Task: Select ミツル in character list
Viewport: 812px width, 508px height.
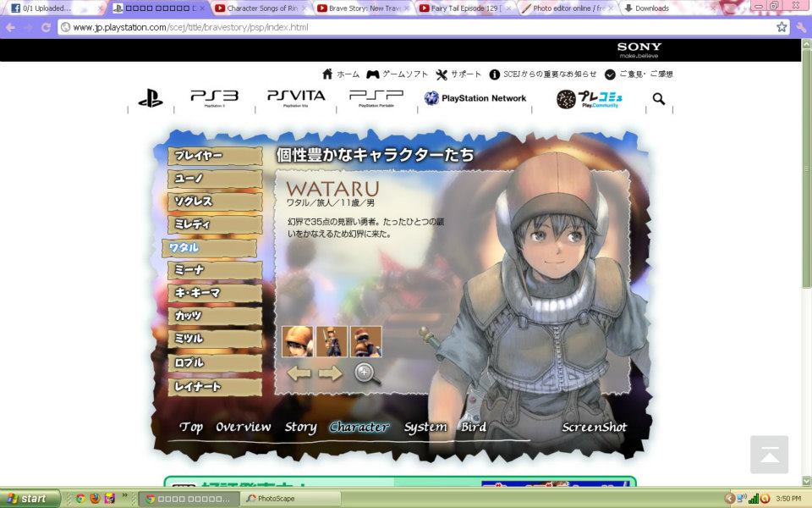Action: click(215, 339)
